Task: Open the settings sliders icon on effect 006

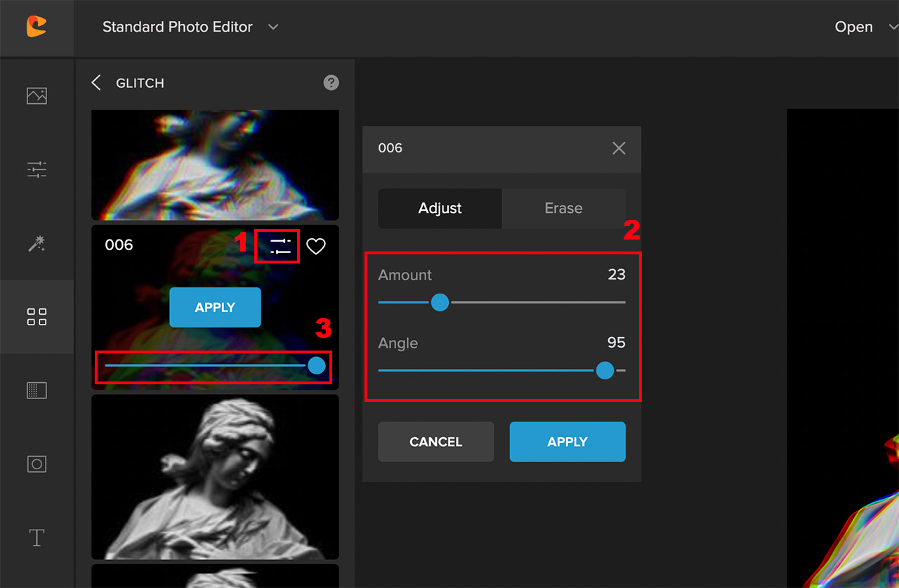Action: coord(277,245)
